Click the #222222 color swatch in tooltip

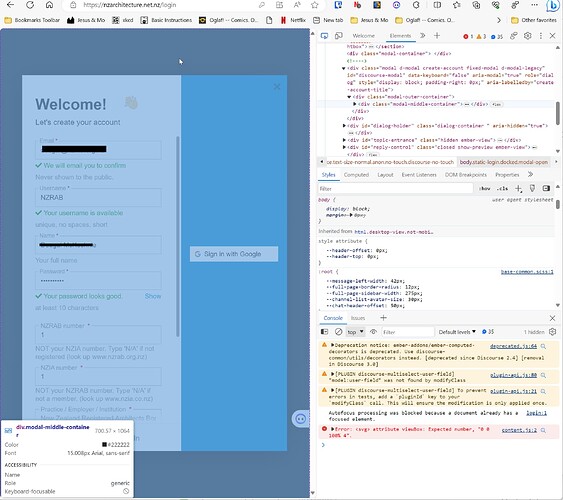[x=104, y=444]
